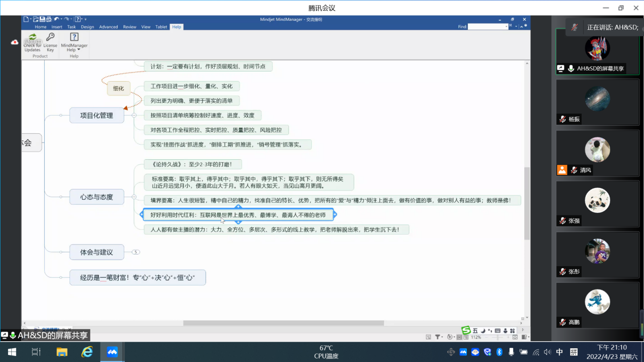Click the Print icon in the quick access toolbar
This screenshot has width=644, height=362.
coord(48,19)
